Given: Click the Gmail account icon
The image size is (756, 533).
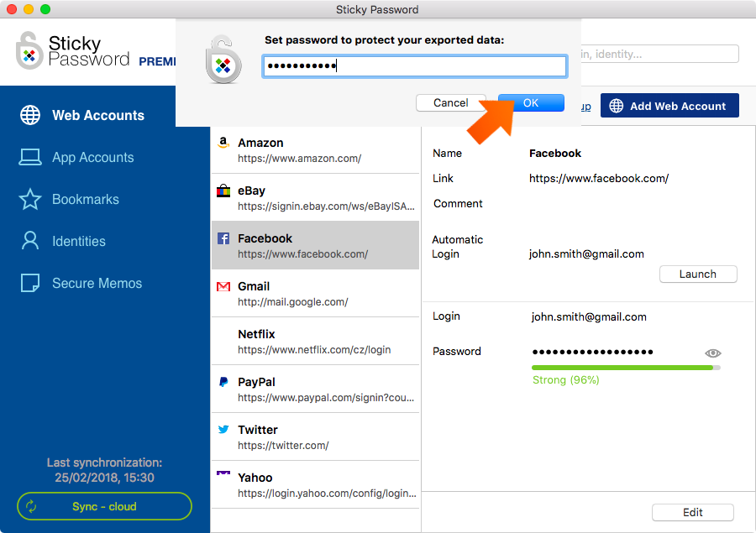Looking at the screenshot, I should tap(223, 287).
